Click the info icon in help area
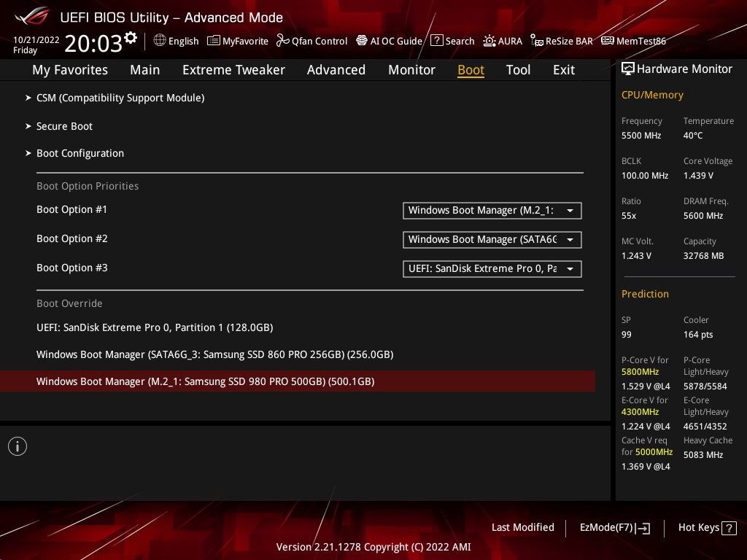The height and width of the screenshot is (560, 747). 18,446
